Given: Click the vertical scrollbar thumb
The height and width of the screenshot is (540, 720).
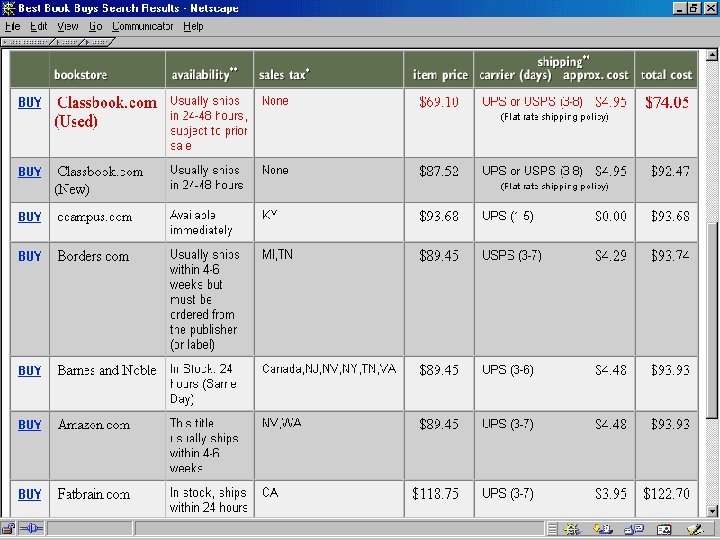Looking at the screenshot, I should (x=712, y=320).
